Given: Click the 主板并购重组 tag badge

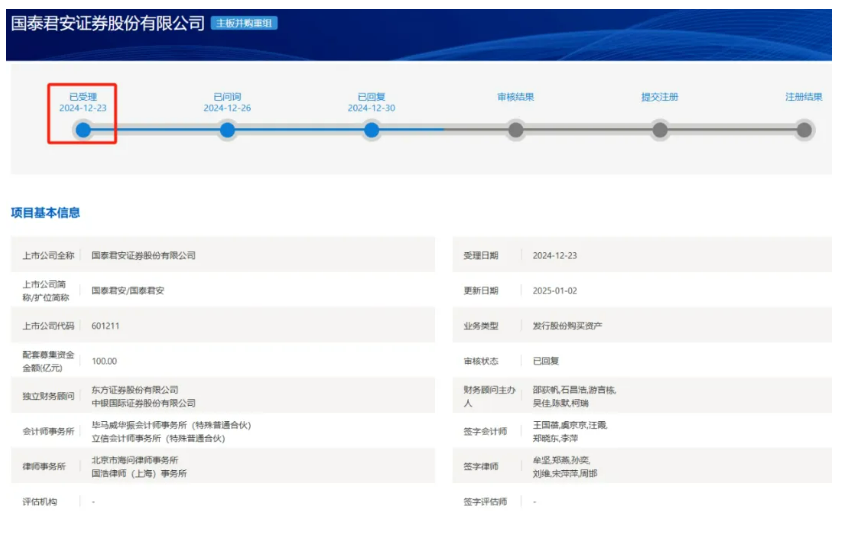Looking at the screenshot, I should [244, 23].
